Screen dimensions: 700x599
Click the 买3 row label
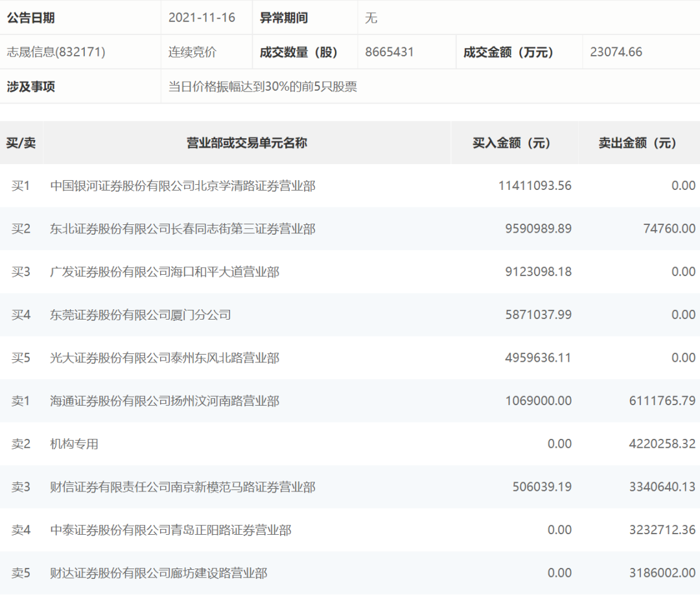21,272
